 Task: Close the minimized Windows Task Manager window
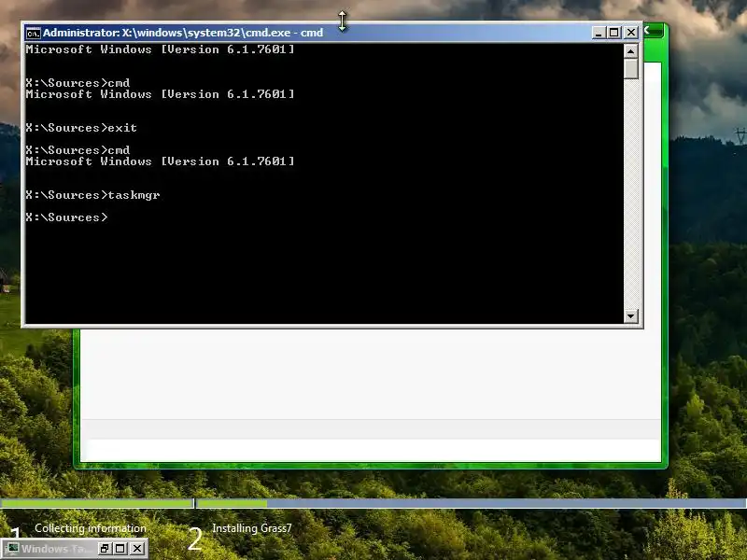137,548
